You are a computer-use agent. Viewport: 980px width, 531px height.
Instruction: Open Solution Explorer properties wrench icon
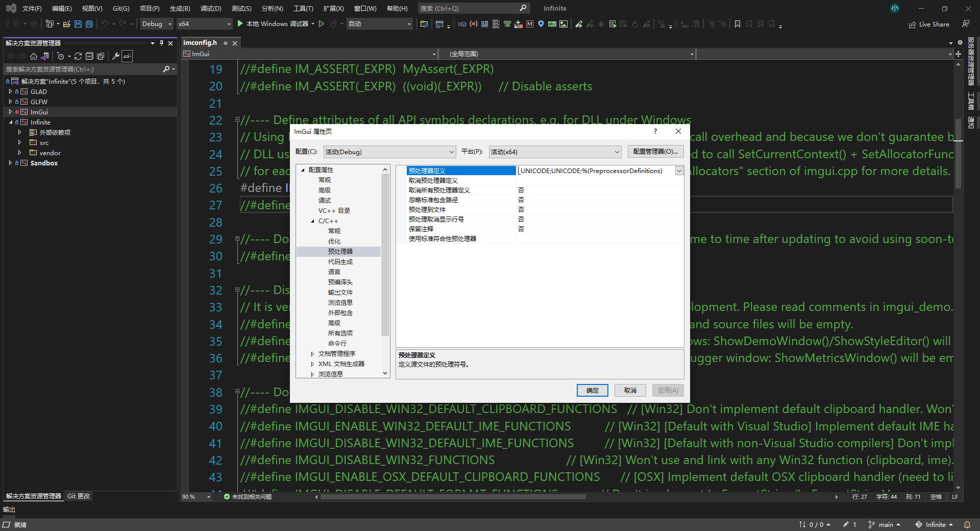coord(116,56)
